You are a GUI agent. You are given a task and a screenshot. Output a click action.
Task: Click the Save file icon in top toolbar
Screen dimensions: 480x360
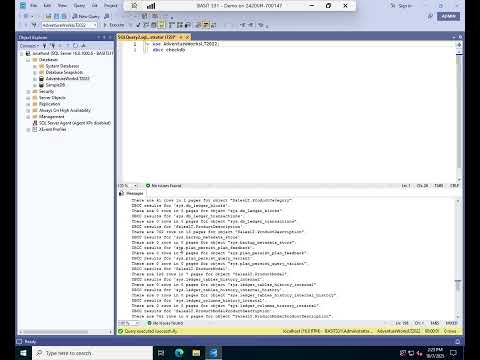[56, 16]
